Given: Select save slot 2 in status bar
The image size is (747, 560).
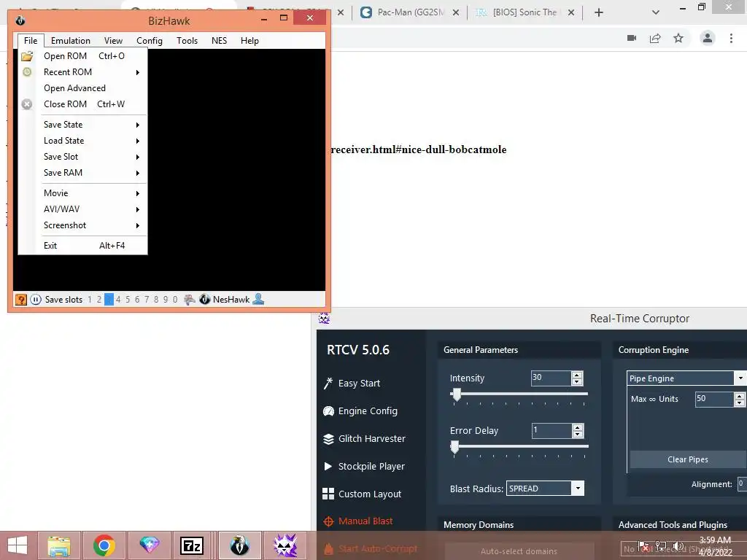Looking at the screenshot, I should (99, 300).
